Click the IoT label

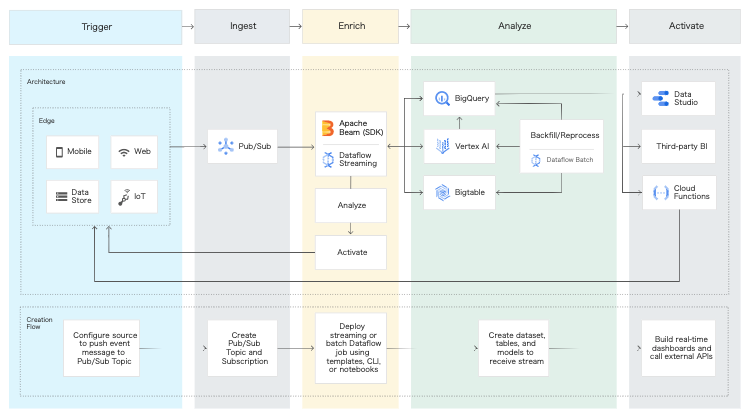[140, 196]
